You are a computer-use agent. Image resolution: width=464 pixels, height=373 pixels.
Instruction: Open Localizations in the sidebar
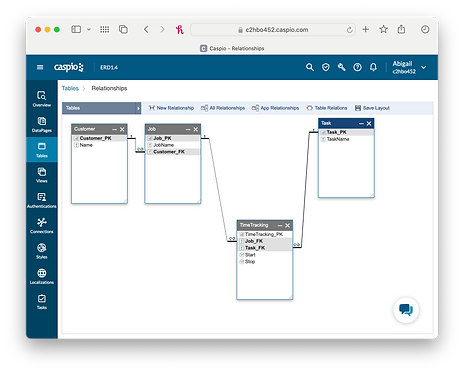click(x=42, y=276)
